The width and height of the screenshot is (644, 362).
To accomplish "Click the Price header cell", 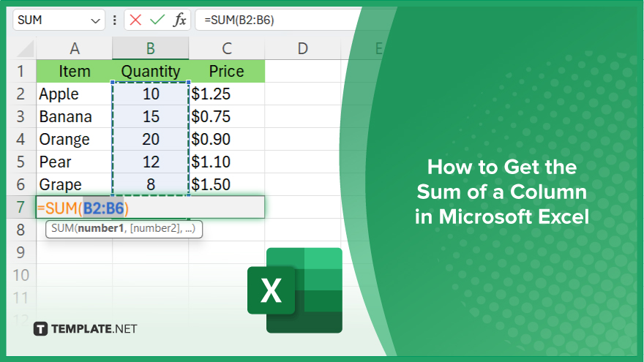I will tap(227, 72).
